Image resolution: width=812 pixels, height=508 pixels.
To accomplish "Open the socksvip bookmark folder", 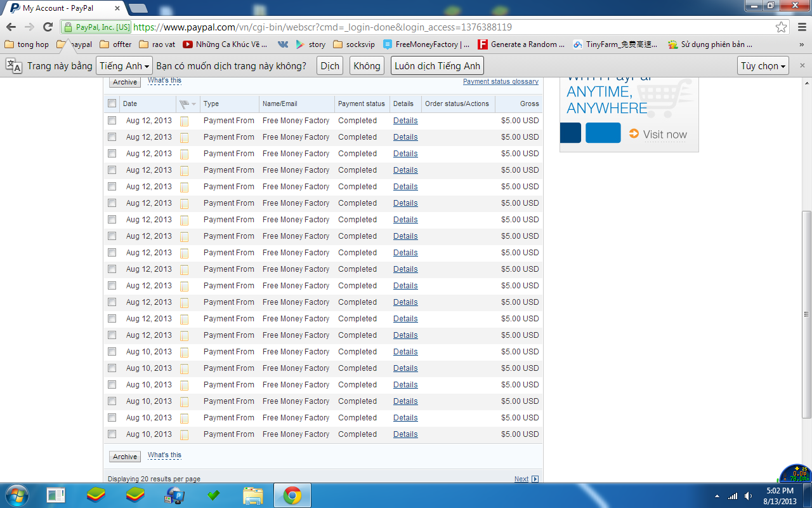I will coord(354,44).
